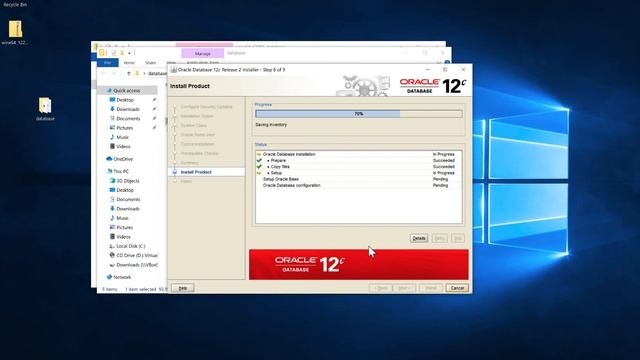Select Desktop under This PC in Explorer

pyautogui.click(x=125, y=190)
